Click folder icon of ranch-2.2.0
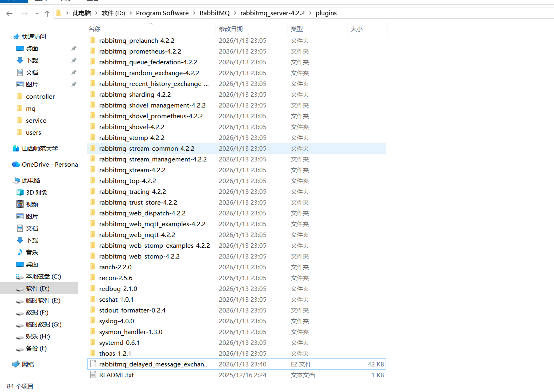This screenshot has width=554, height=392. pos(93,267)
